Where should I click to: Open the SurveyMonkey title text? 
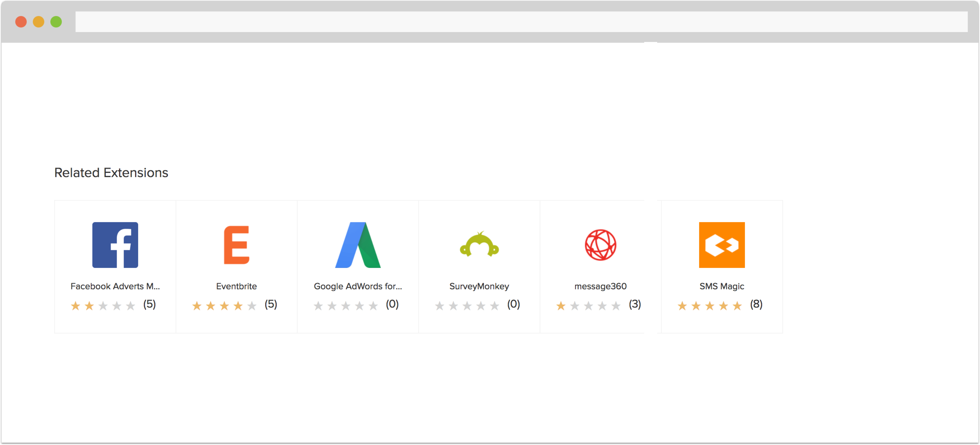tap(479, 286)
